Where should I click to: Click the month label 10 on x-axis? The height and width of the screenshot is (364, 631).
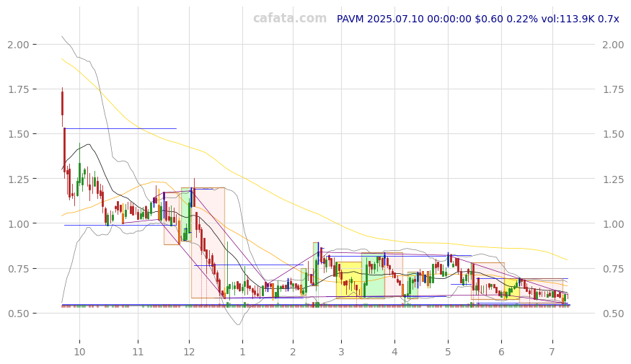[x=79, y=352]
